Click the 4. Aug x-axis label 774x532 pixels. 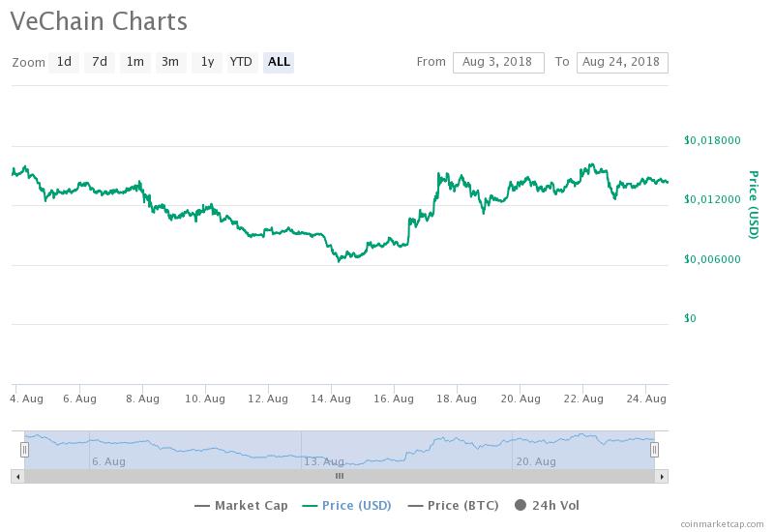click(x=27, y=399)
